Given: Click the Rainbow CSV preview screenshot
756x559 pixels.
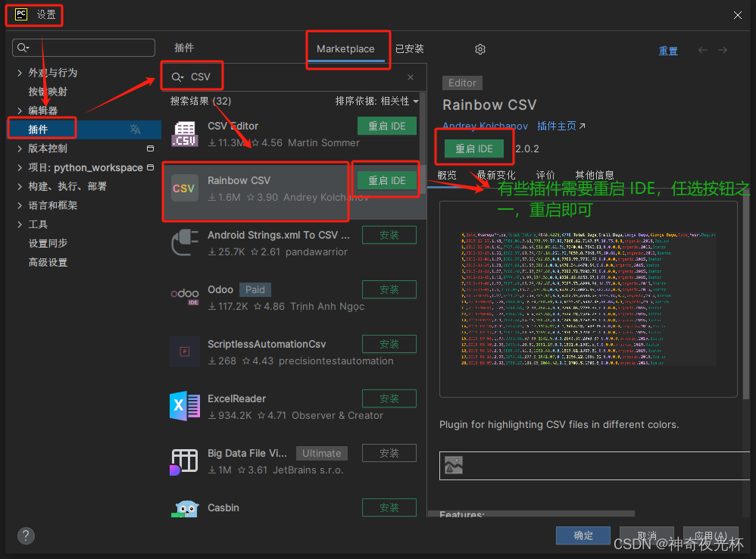Looking at the screenshot, I should pos(589,298).
